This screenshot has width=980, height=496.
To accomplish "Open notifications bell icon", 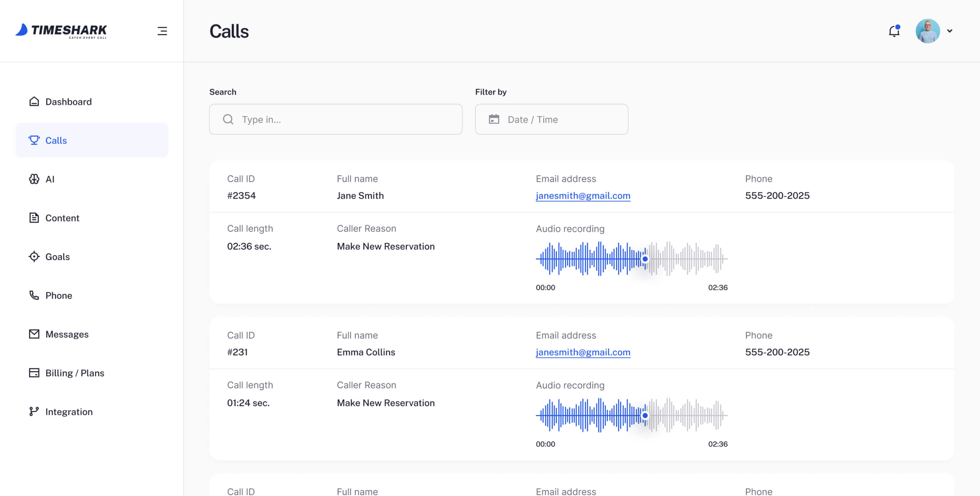I will click(x=894, y=31).
